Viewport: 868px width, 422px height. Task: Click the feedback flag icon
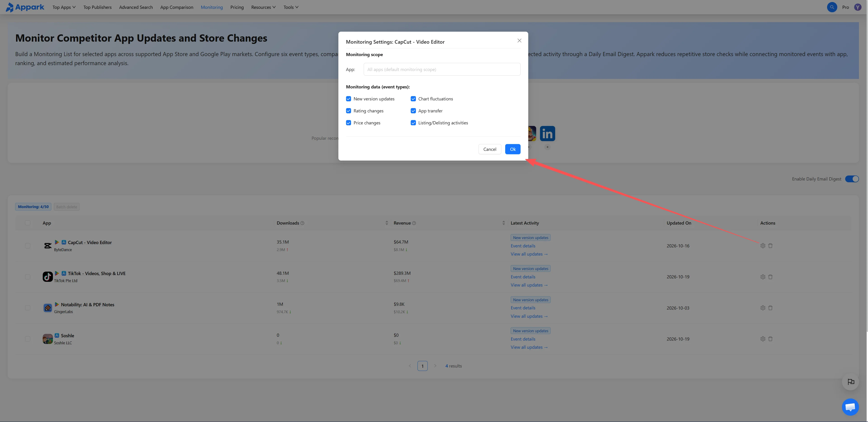pos(850,382)
